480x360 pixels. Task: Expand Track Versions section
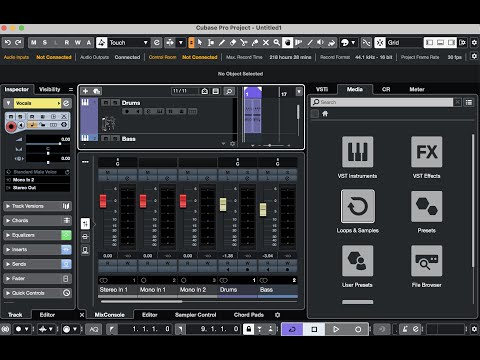coord(38,206)
